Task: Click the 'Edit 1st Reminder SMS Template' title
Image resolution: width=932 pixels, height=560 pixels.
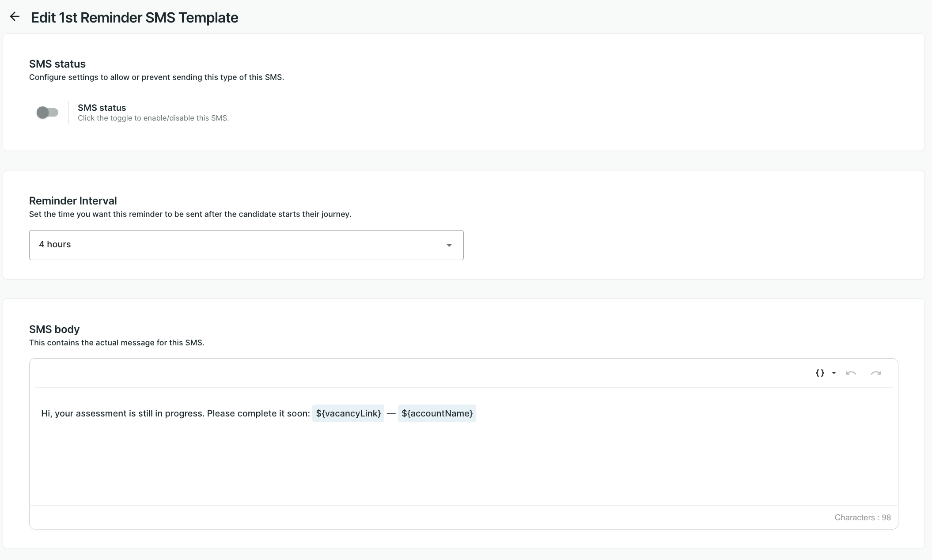Action: pyautogui.click(x=134, y=18)
